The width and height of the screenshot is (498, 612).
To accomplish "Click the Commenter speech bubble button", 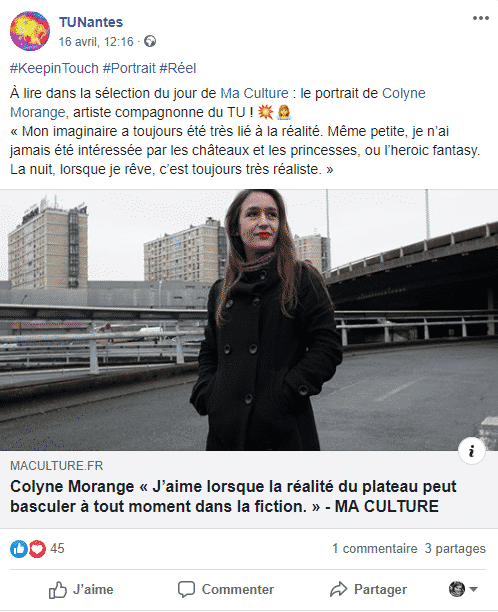I will coord(226,589).
